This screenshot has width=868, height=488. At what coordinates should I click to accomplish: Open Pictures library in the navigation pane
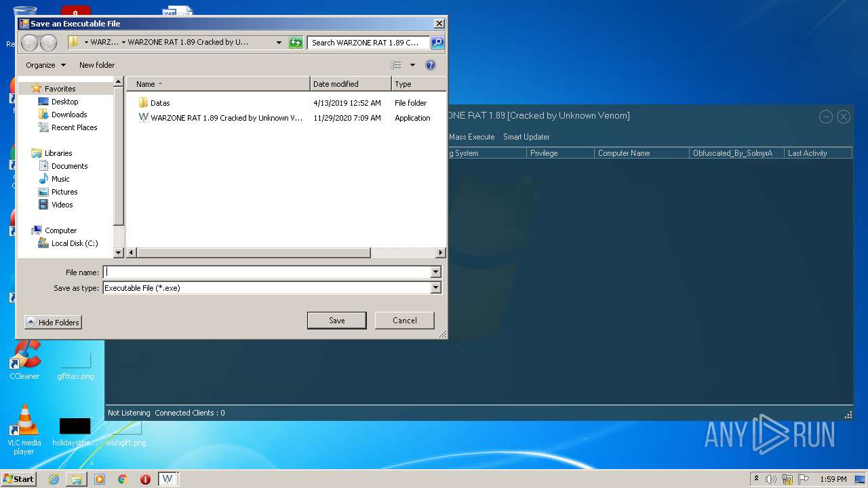click(x=64, y=192)
